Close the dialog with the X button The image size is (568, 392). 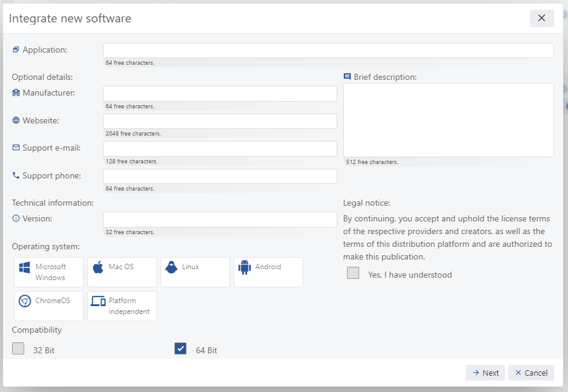pyautogui.click(x=541, y=18)
